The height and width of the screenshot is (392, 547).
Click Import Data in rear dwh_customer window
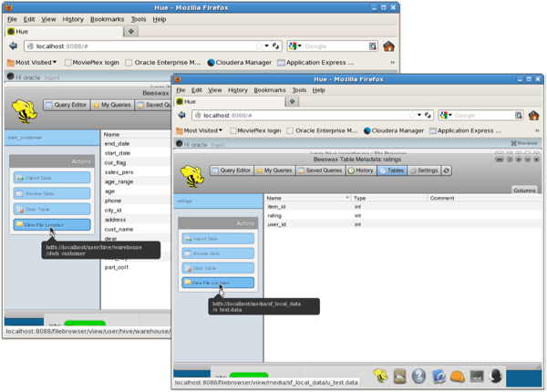pos(52,178)
